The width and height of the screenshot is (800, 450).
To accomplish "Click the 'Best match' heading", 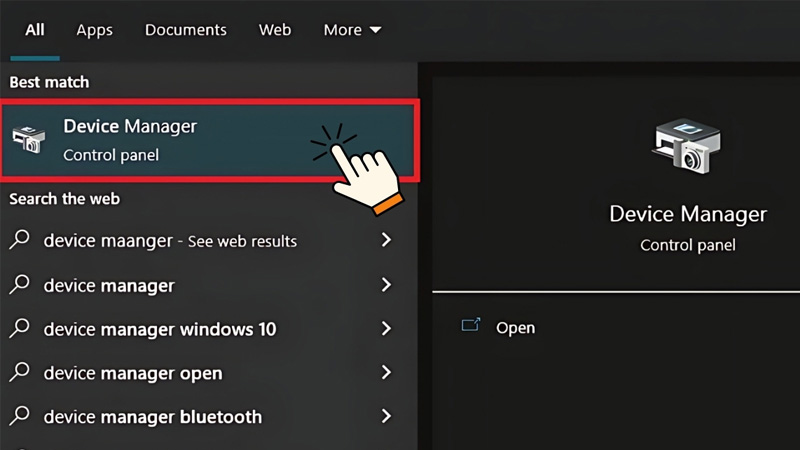I will click(x=49, y=82).
